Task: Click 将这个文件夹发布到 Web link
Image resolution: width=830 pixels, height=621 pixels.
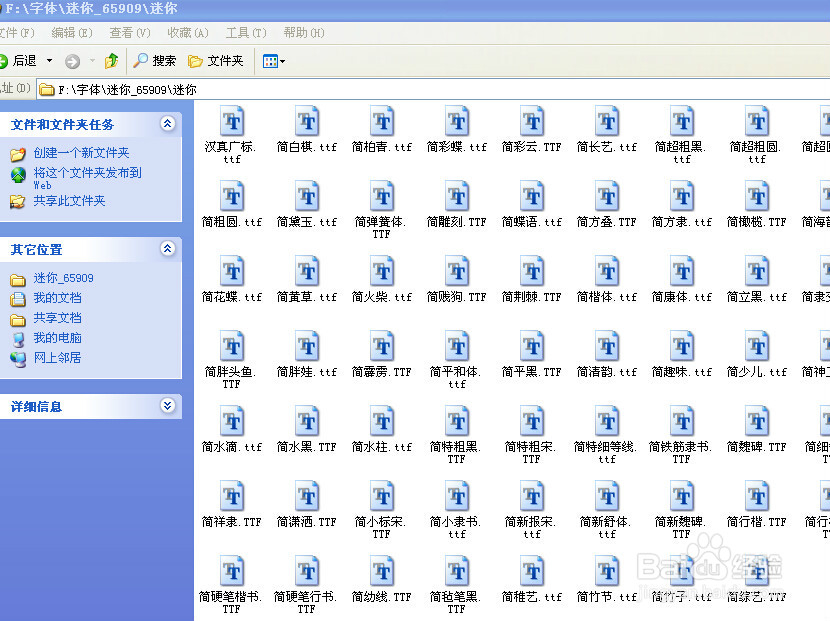Action: point(87,178)
